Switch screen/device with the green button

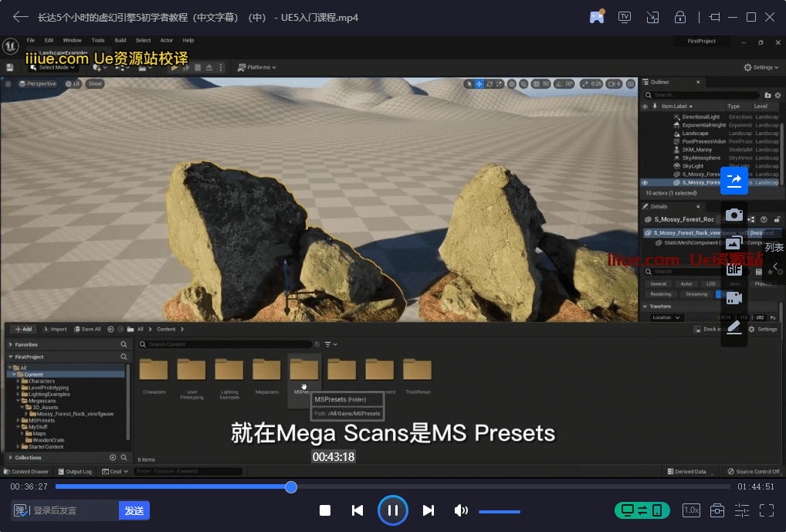pos(642,510)
